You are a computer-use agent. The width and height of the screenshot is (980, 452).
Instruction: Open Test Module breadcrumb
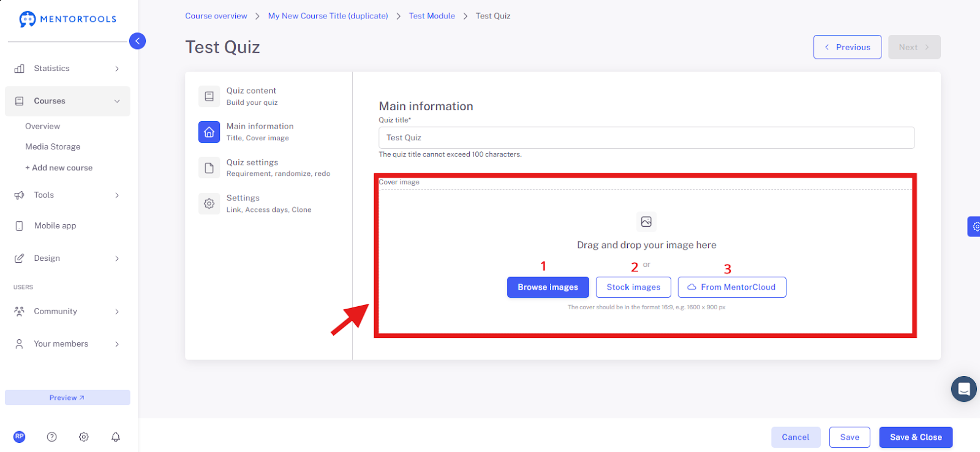(432, 16)
